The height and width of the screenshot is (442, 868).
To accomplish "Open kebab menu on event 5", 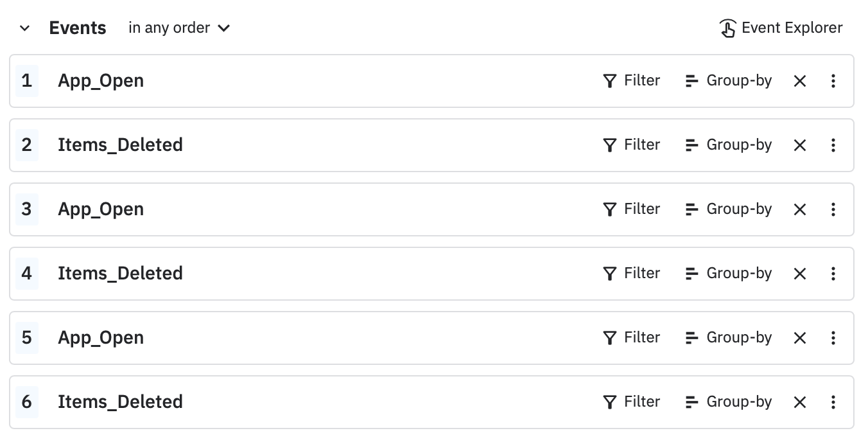I will coord(833,338).
